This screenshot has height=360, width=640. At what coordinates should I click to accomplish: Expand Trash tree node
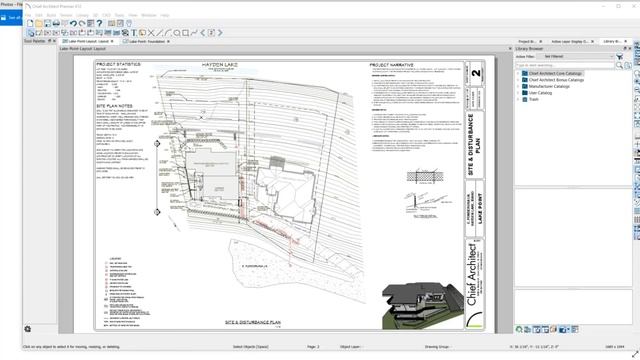pos(518,100)
